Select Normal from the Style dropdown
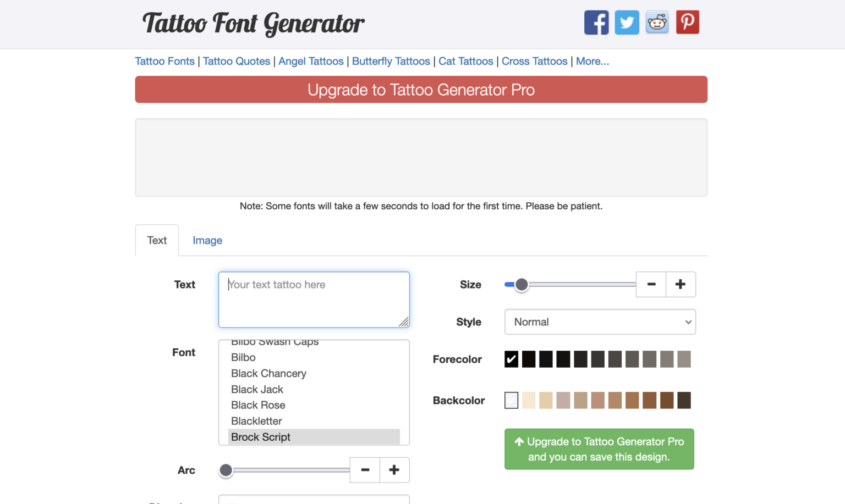This screenshot has height=504, width=845. pos(600,322)
